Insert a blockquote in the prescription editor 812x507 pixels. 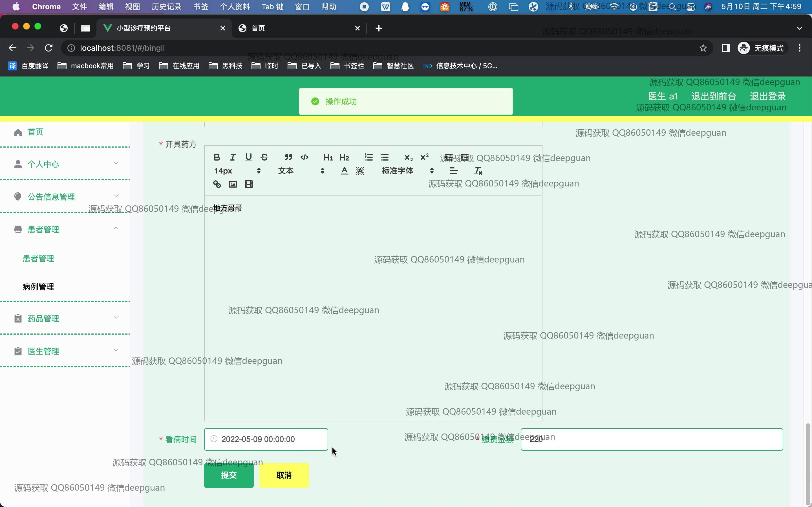(x=288, y=157)
